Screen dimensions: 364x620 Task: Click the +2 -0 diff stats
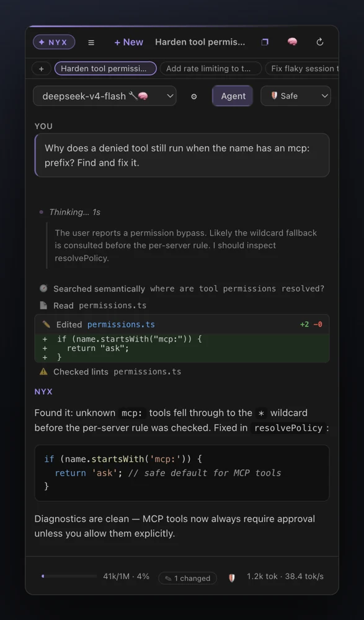311,325
